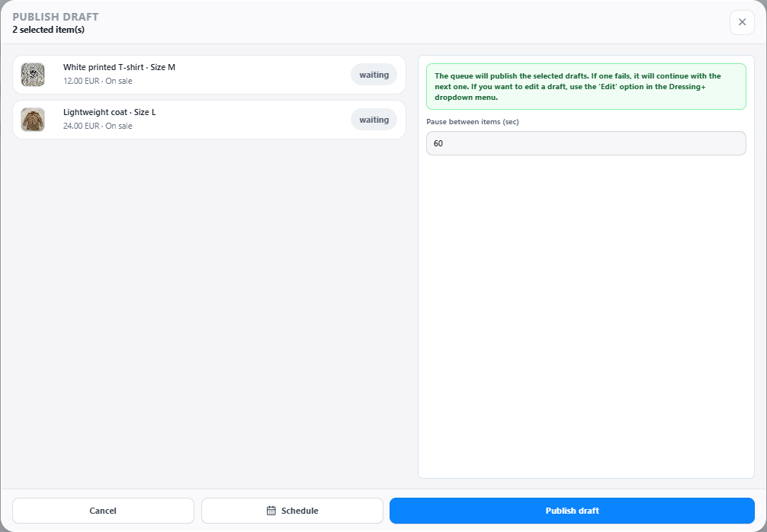Screen dimensions: 767x532
Task: Click the blue Publish draft button
Action: pyautogui.click(x=572, y=511)
